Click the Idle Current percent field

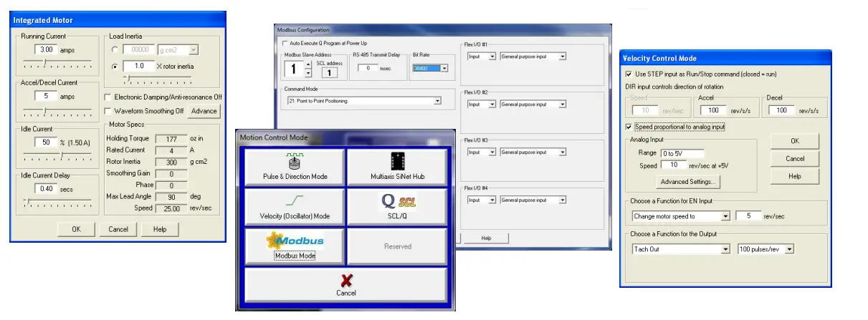(47, 142)
